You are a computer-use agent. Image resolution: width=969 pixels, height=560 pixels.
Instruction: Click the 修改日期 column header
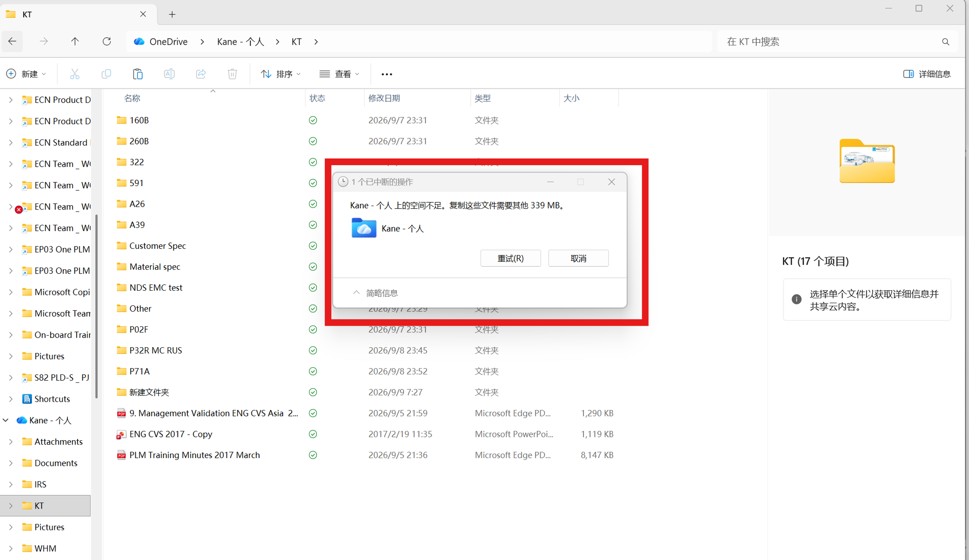384,98
